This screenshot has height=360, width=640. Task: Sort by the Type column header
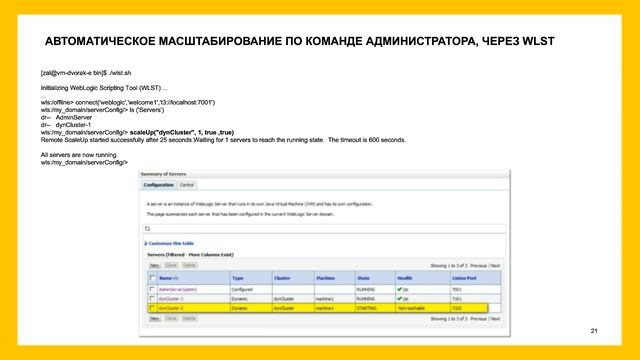point(238,278)
